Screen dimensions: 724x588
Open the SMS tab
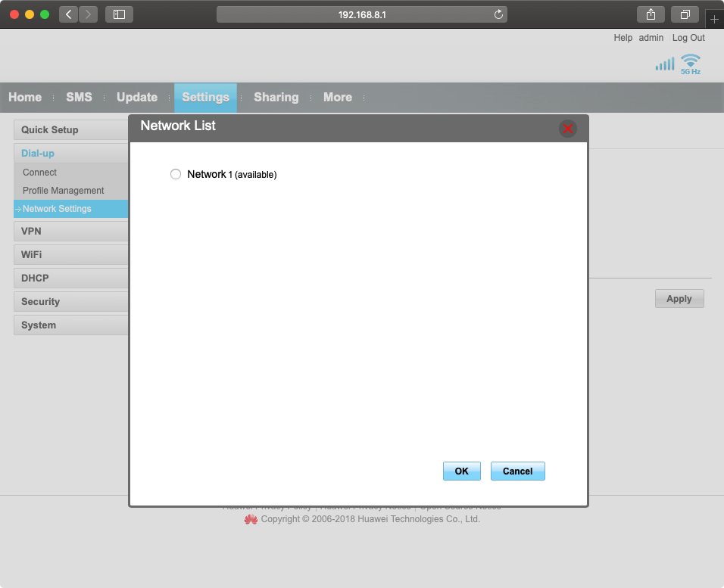point(79,97)
